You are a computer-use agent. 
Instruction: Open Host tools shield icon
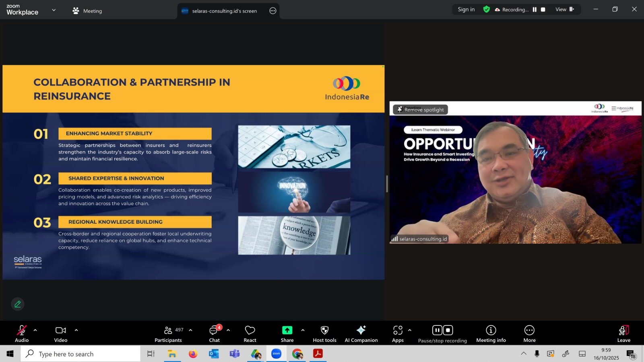[x=324, y=331]
